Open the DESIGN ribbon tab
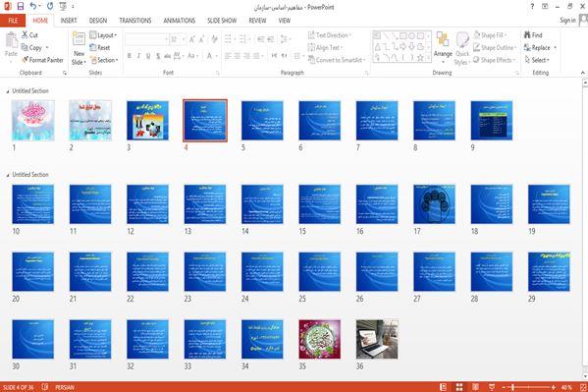 [98, 21]
